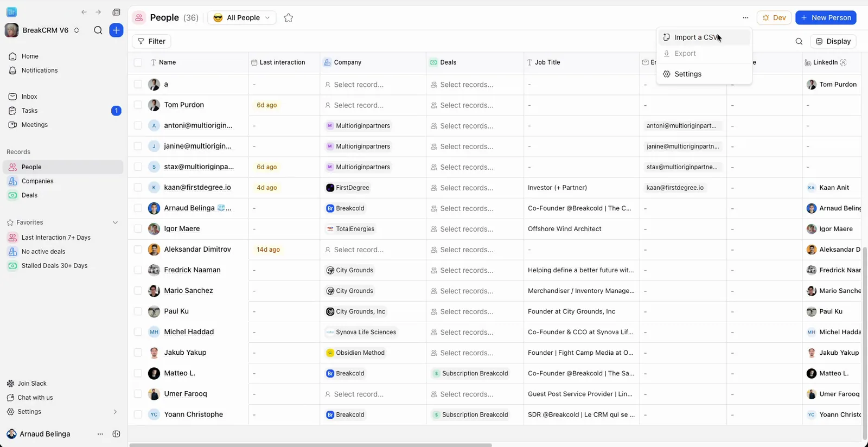Viewport: 868px width, 447px height.
Task: Click the panel icon at sidebar bottom right
Action: click(x=116, y=434)
